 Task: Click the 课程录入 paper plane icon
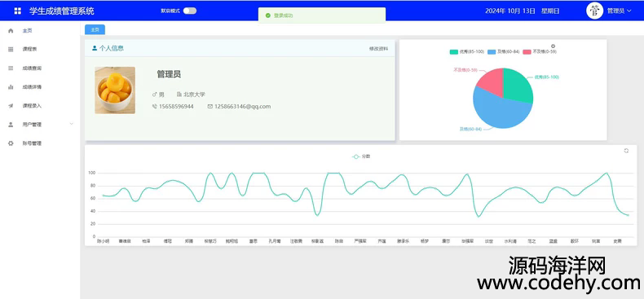click(x=11, y=106)
